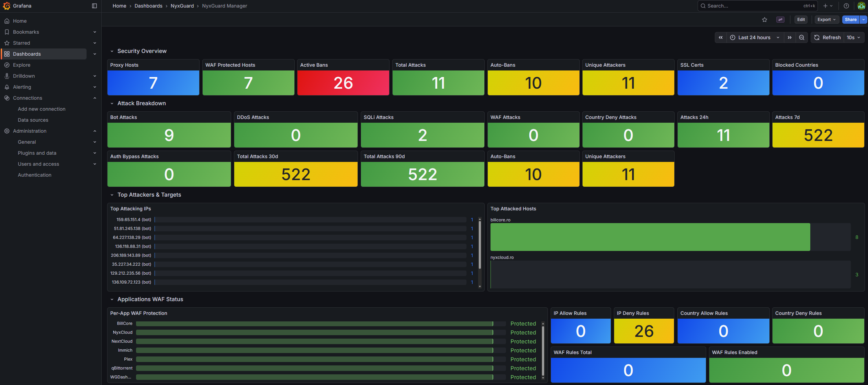
Task: Click the purple kiosk mode icon
Action: click(x=780, y=20)
